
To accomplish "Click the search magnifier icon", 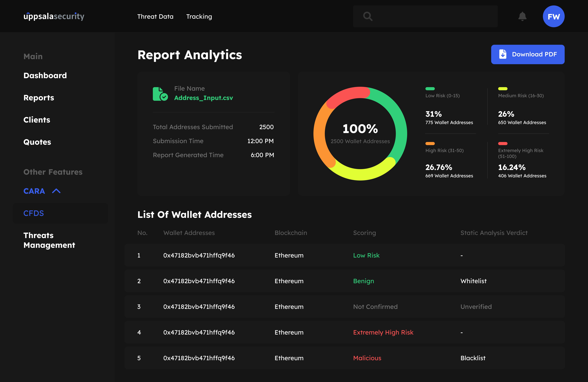I will point(368,16).
